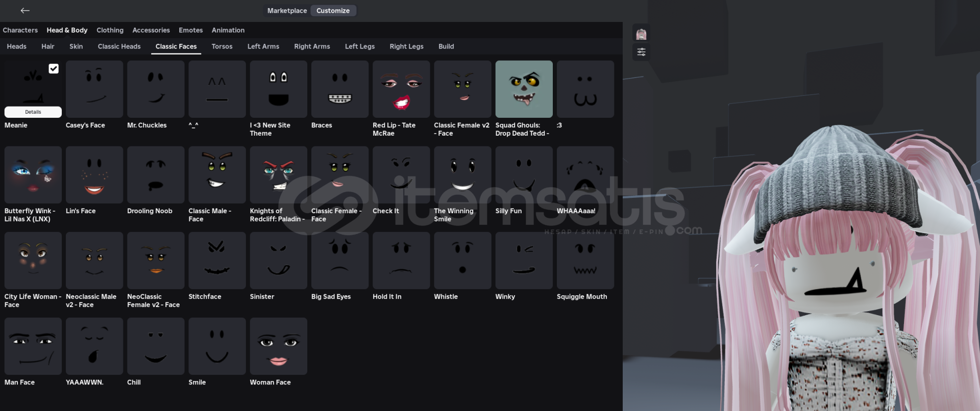This screenshot has width=980, height=411.
Task: Equip the Drooling Noob face
Action: [x=156, y=175]
